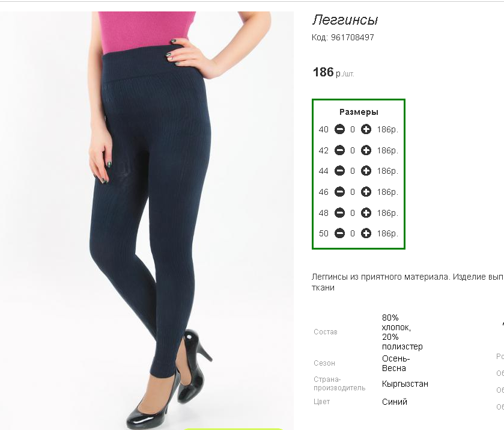Remove one item of size 42

click(x=339, y=150)
